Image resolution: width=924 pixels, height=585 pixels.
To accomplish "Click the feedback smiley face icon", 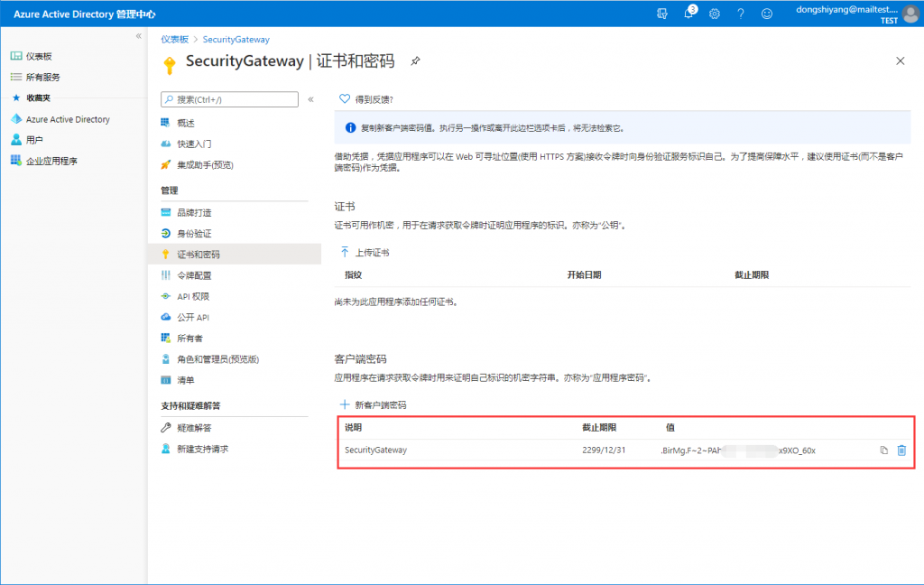I will [767, 14].
